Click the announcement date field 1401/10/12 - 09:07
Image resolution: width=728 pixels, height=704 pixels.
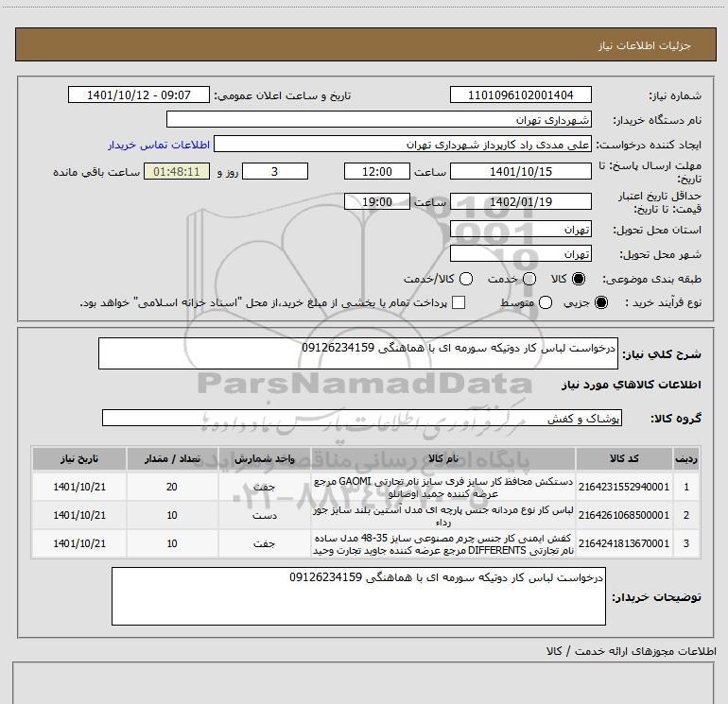click(139, 94)
